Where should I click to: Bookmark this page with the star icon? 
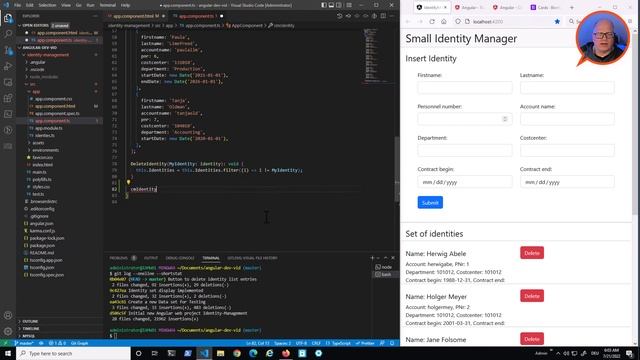coord(557,22)
